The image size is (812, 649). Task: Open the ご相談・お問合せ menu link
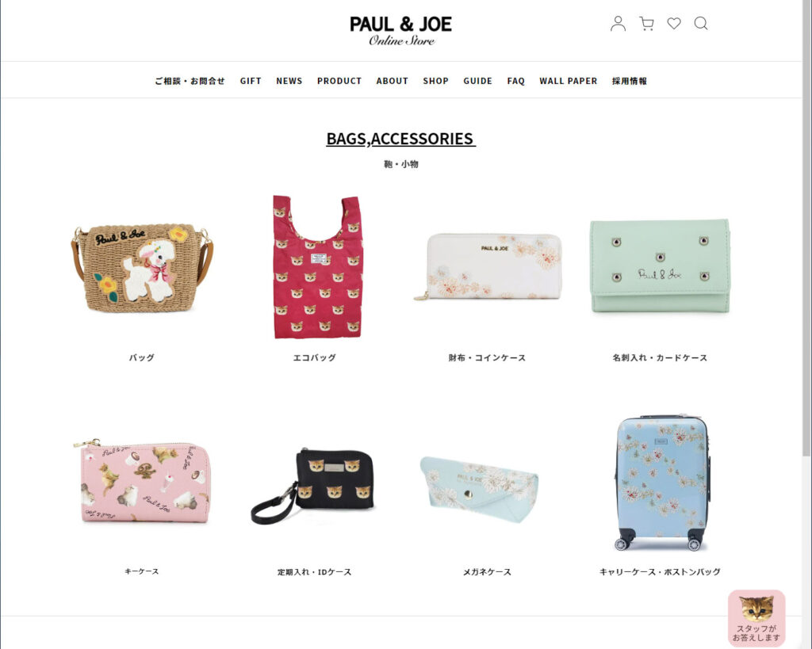(x=190, y=81)
